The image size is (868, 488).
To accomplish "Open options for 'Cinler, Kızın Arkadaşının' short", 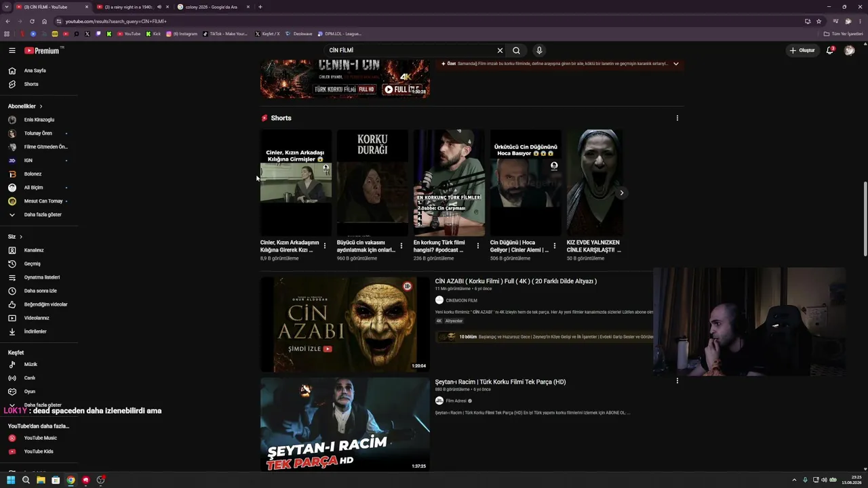I will coord(325,246).
